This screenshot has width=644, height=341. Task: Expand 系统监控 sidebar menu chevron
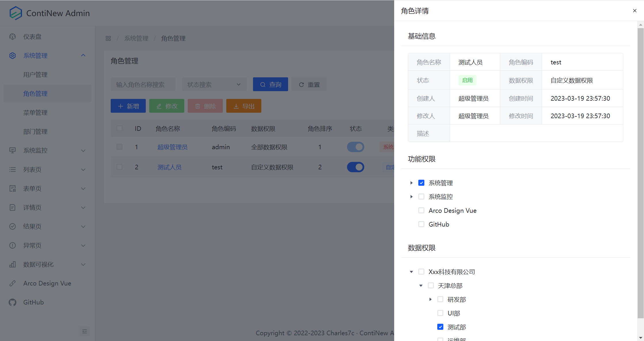[x=83, y=150]
